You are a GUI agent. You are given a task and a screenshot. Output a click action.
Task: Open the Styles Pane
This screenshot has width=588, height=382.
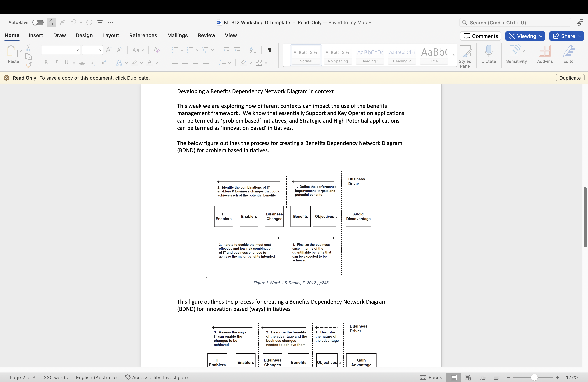click(x=465, y=55)
